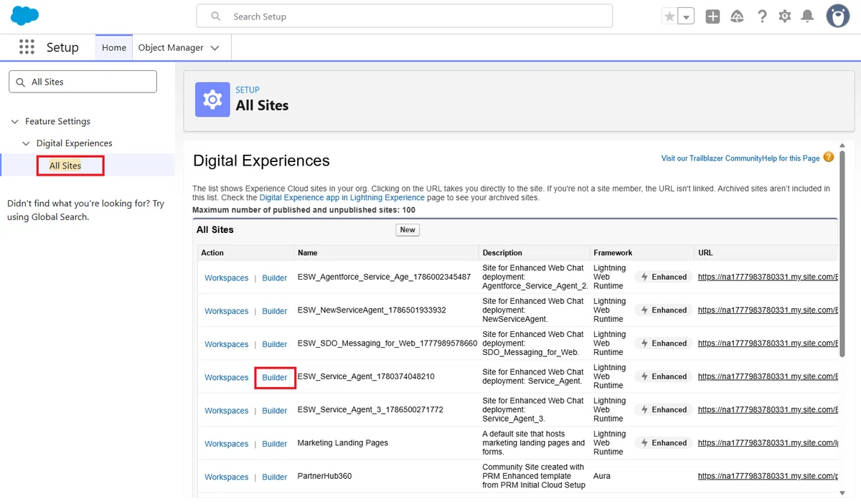
Task: Switch to the Home tab
Action: pos(114,47)
